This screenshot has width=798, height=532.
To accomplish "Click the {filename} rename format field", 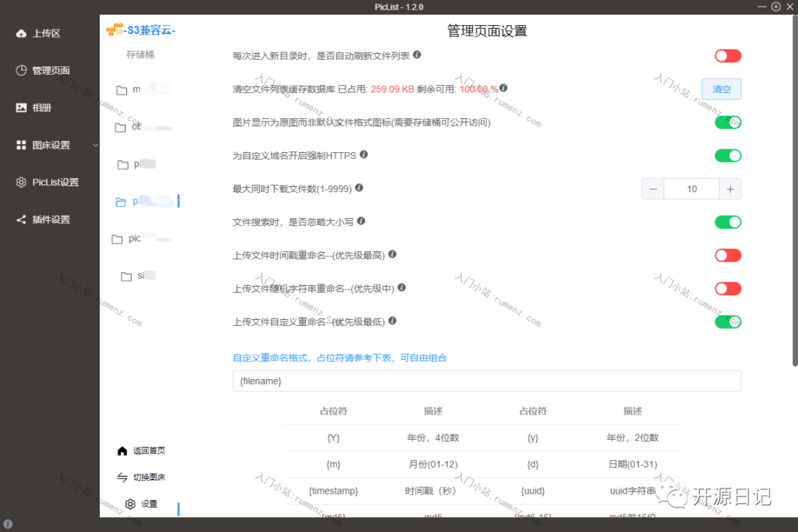I will 486,381.
